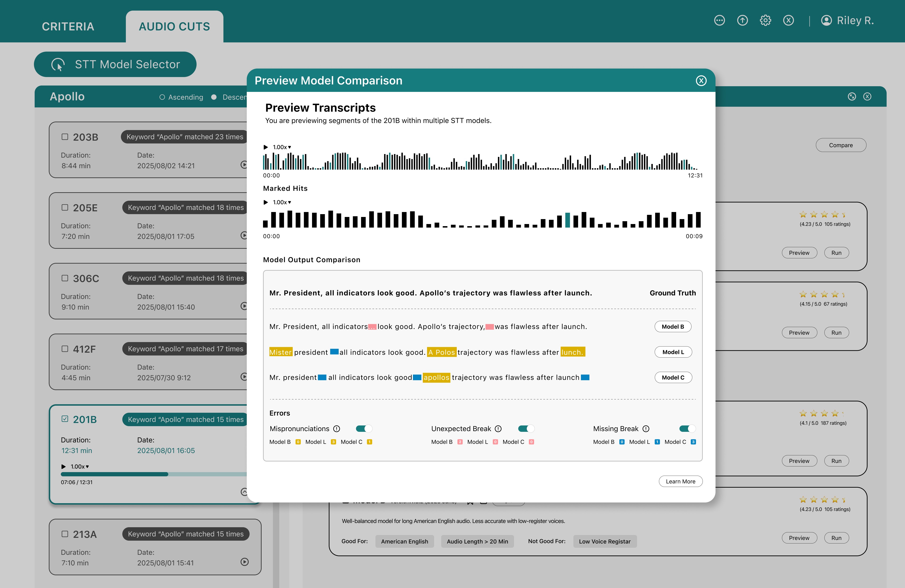The height and width of the screenshot is (588, 905).
Task: Click Riley R. user profile icon
Action: pyautogui.click(x=826, y=20)
